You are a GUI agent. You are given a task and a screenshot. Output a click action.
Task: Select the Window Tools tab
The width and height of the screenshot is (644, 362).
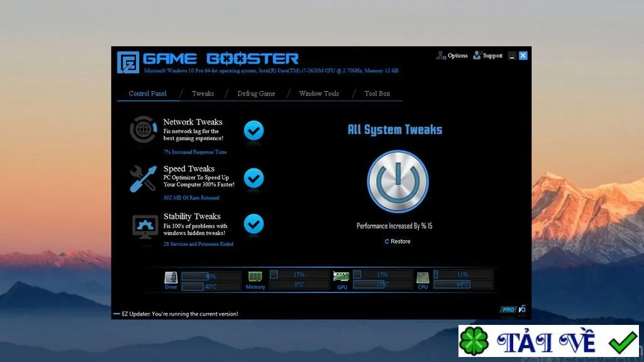click(319, 94)
